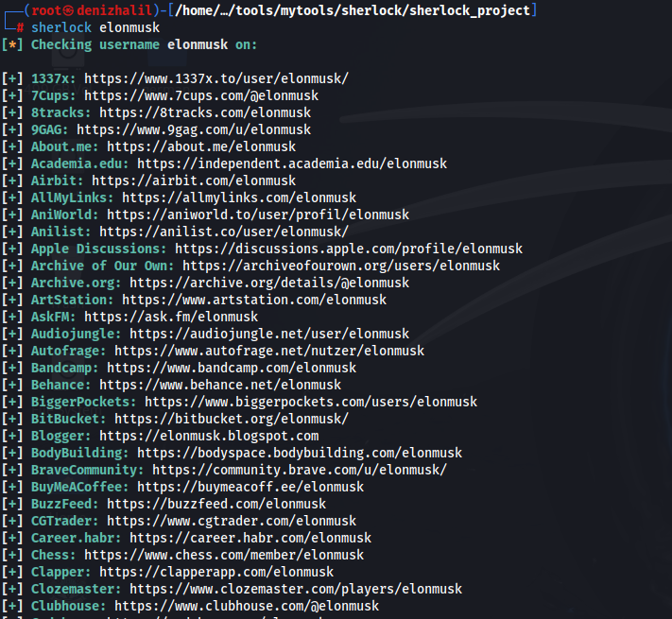The height and width of the screenshot is (619, 672).
Task: Open the 1337x elonmusk profile URL
Action: click(x=216, y=78)
